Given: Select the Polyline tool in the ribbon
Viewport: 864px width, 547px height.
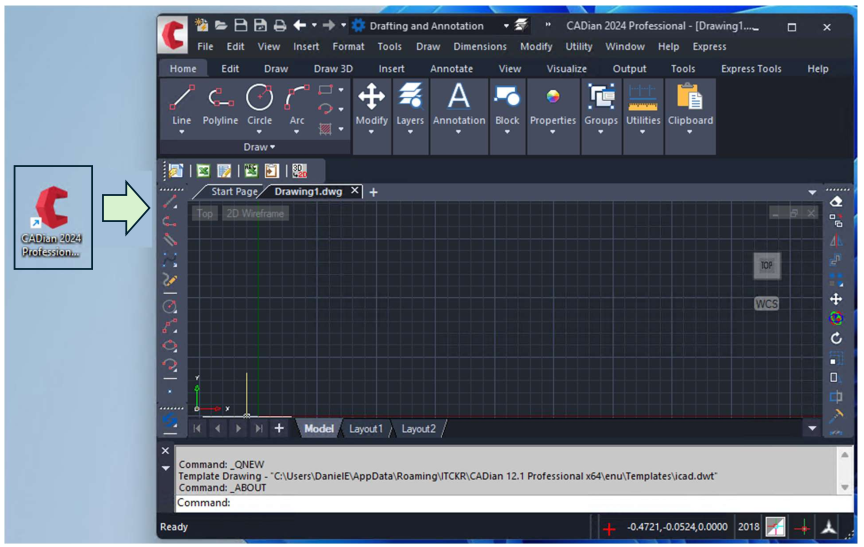Looking at the screenshot, I should pos(220,104).
